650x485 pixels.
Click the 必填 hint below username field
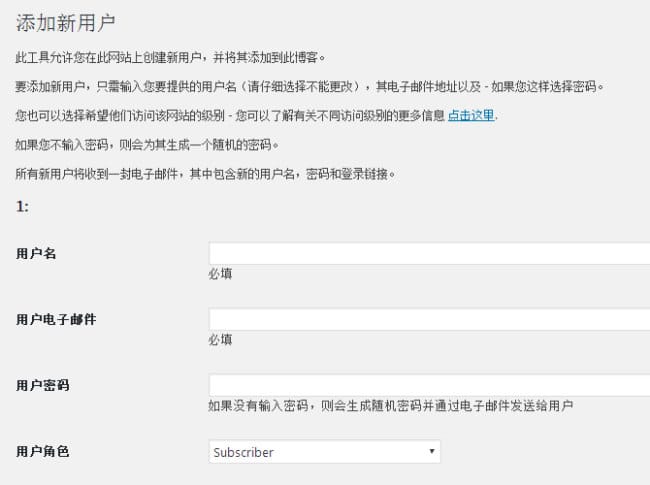220,274
